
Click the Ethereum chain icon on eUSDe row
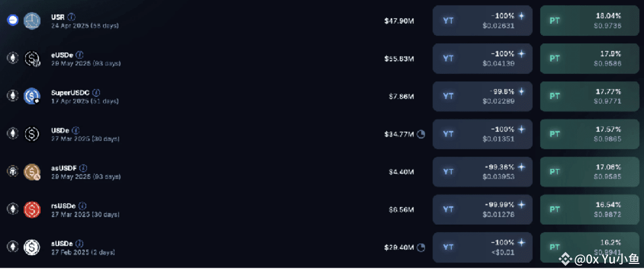pyautogui.click(x=12, y=58)
